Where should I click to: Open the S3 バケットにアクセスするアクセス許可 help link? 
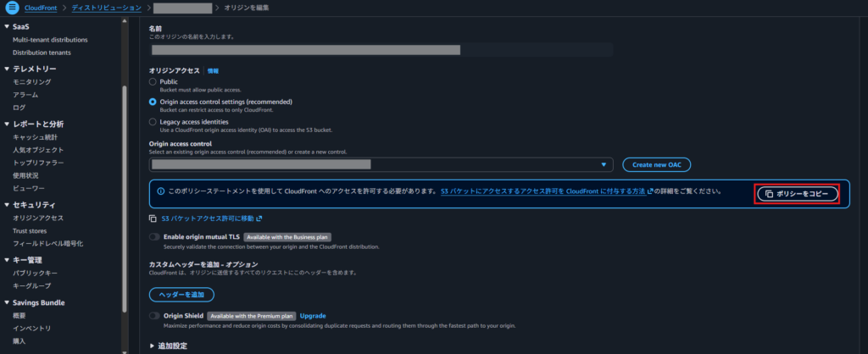tap(547, 191)
